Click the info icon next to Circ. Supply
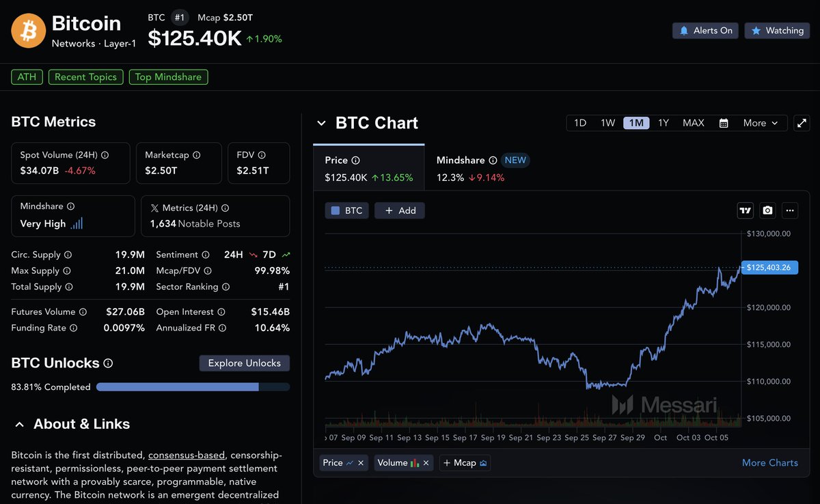 [x=68, y=255]
